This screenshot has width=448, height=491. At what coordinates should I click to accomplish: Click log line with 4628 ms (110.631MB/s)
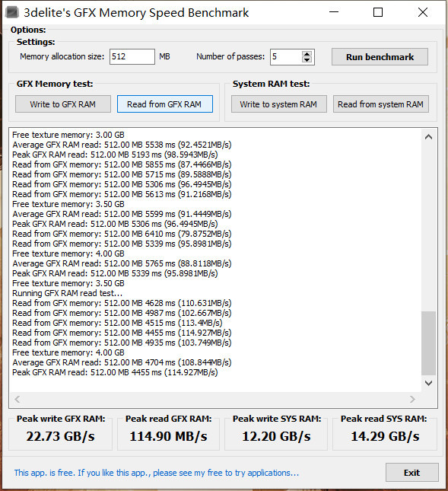pyautogui.click(x=122, y=303)
